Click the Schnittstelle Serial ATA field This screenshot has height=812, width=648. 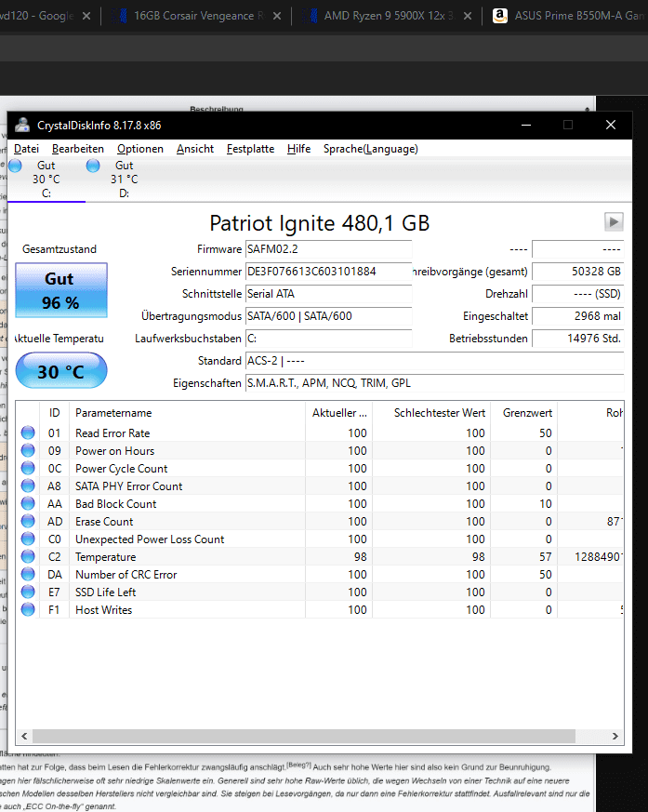328,294
